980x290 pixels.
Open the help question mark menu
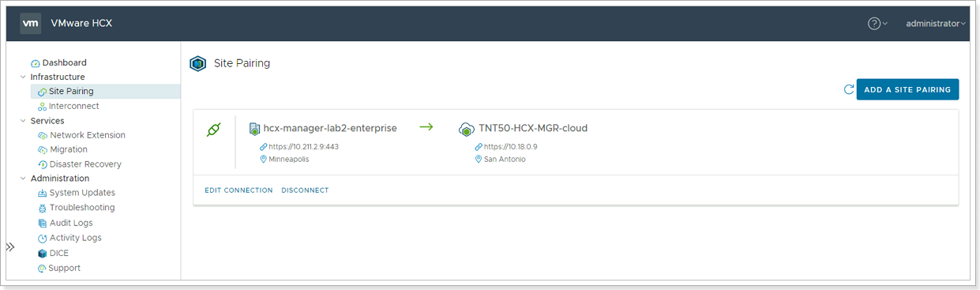877,24
